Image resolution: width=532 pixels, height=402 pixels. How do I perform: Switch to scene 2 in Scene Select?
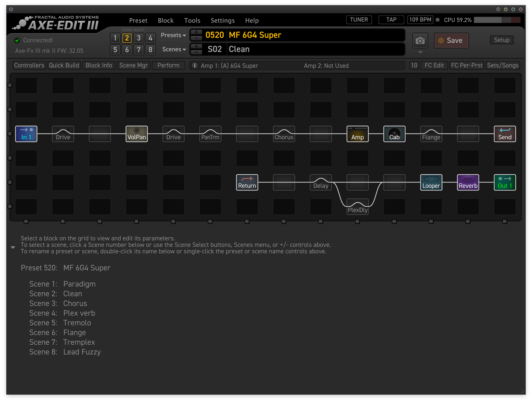click(127, 38)
